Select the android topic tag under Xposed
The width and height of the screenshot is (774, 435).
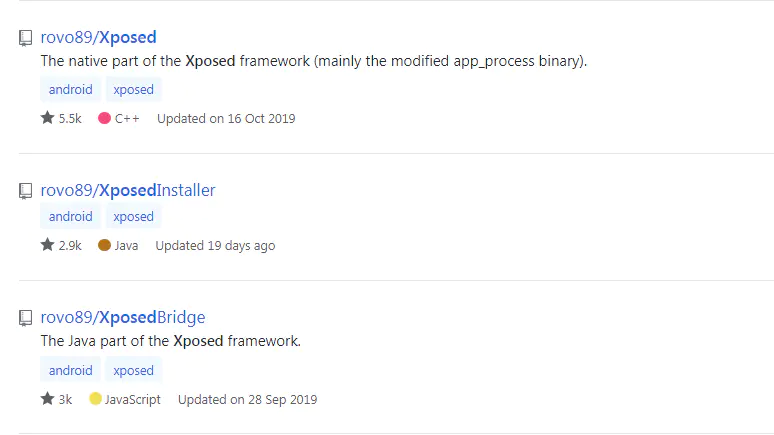[70, 90]
